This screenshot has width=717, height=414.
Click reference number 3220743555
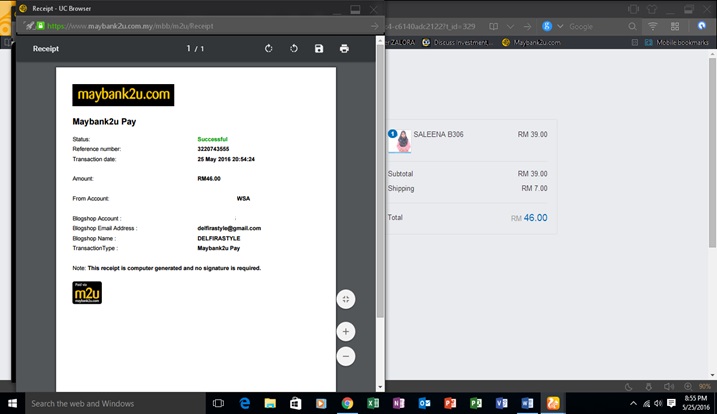point(213,149)
